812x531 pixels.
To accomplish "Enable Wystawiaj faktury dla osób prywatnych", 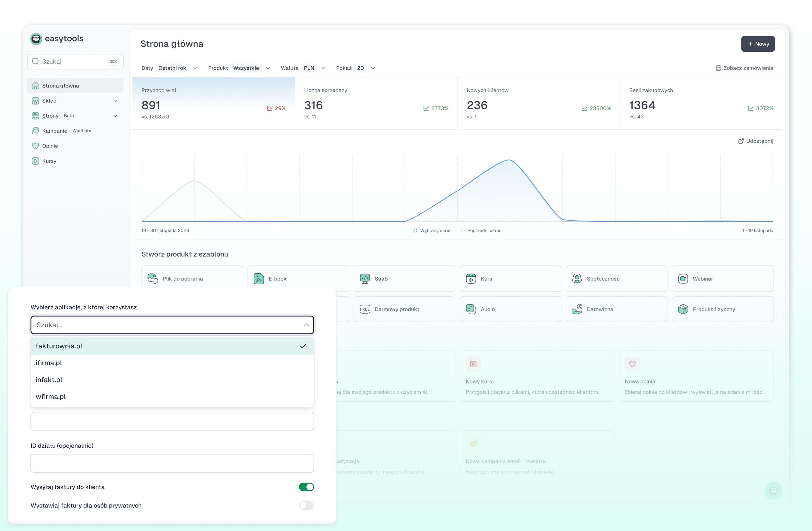I will point(306,505).
